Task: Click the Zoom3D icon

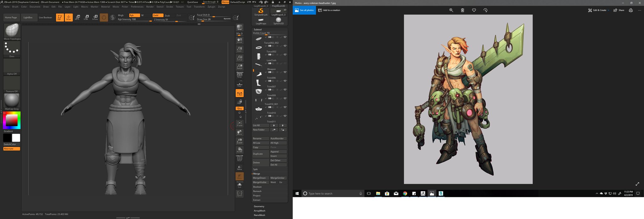Action: click(x=240, y=141)
